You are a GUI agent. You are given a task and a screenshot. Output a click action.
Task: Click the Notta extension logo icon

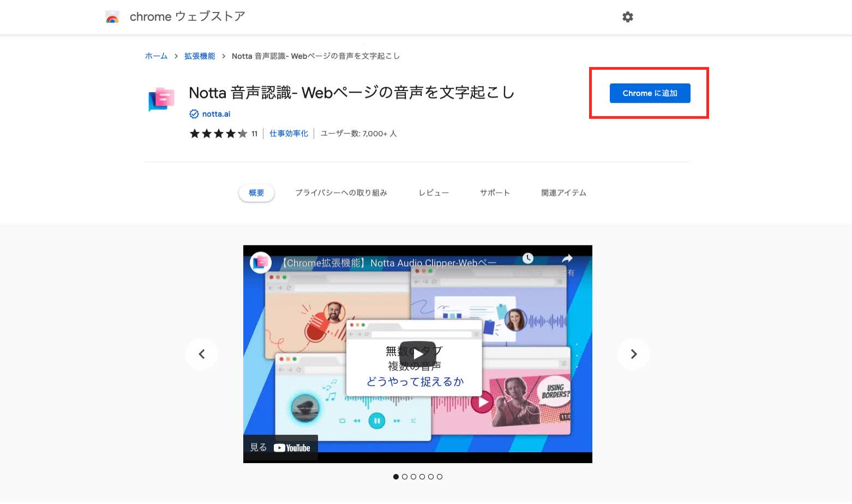[161, 100]
